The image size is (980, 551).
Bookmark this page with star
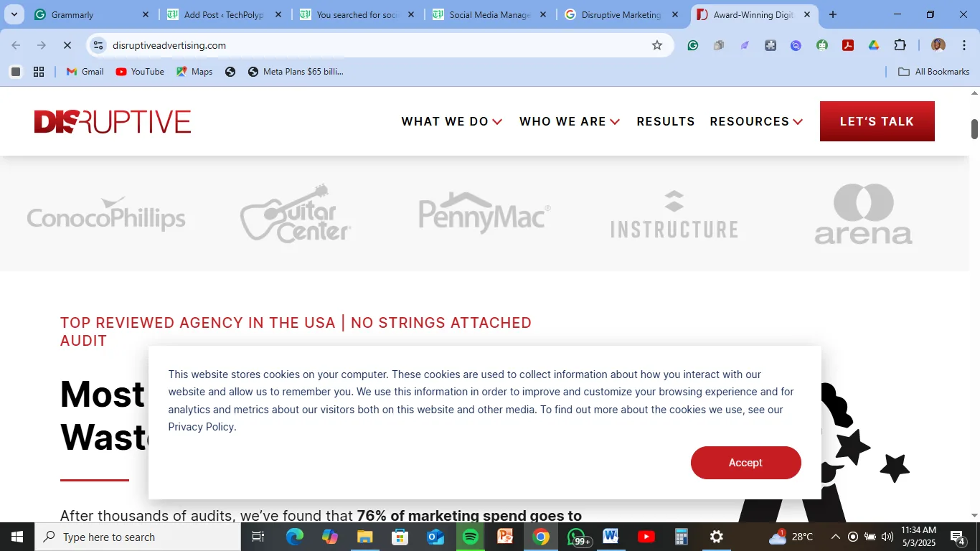tap(657, 45)
